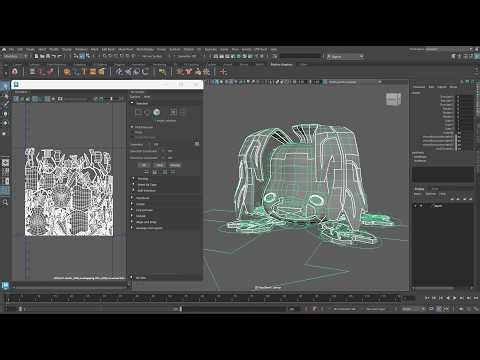
Task: Open the File menu
Action: [x=12, y=49]
